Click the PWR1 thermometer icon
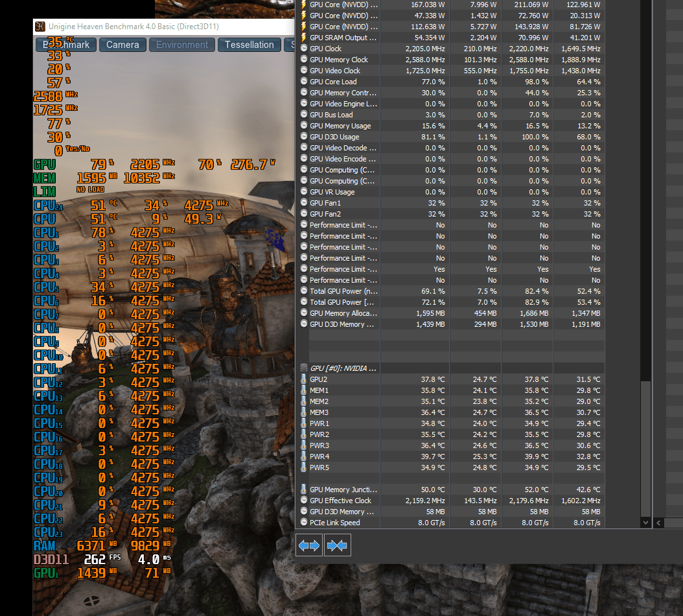Viewport: 683px width, 616px height. pyautogui.click(x=304, y=423)
